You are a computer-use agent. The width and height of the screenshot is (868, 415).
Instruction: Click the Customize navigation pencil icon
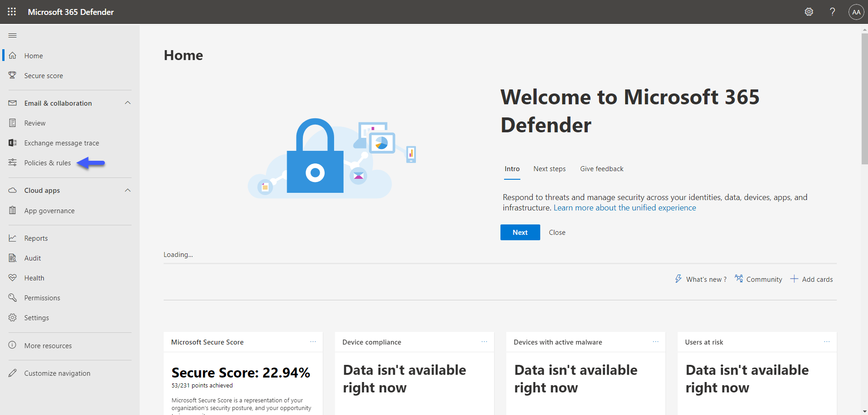click(13, 373)
